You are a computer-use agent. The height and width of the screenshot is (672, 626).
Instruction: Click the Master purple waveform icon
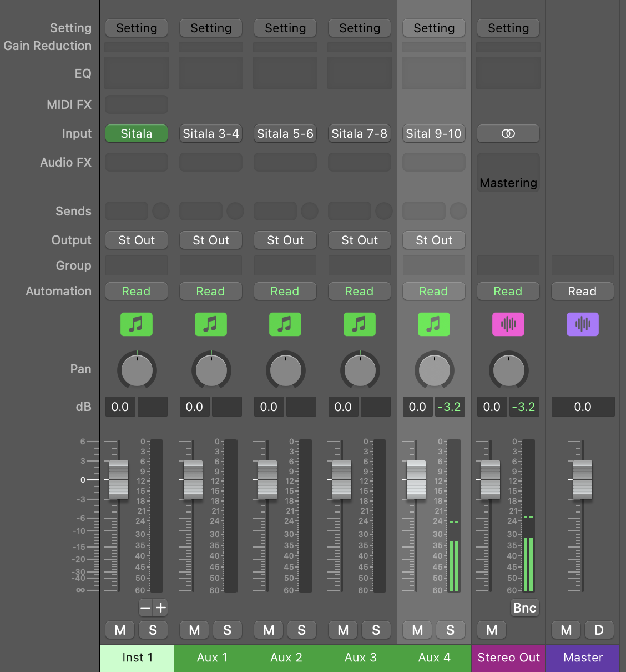(583, 324)
